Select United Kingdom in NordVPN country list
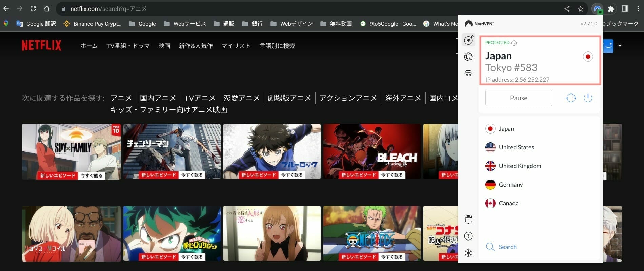This screenshot has width=644, height=271. 539,166
